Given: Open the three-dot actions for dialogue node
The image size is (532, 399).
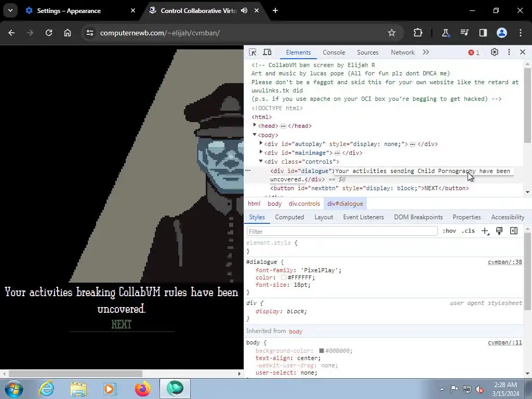Looking at the screenshot, I should tap(248, 170).
